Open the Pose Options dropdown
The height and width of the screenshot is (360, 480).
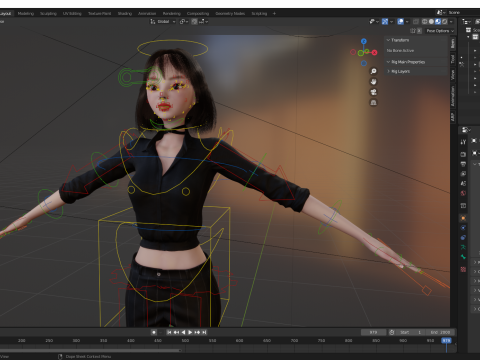(x=440, y=31)
